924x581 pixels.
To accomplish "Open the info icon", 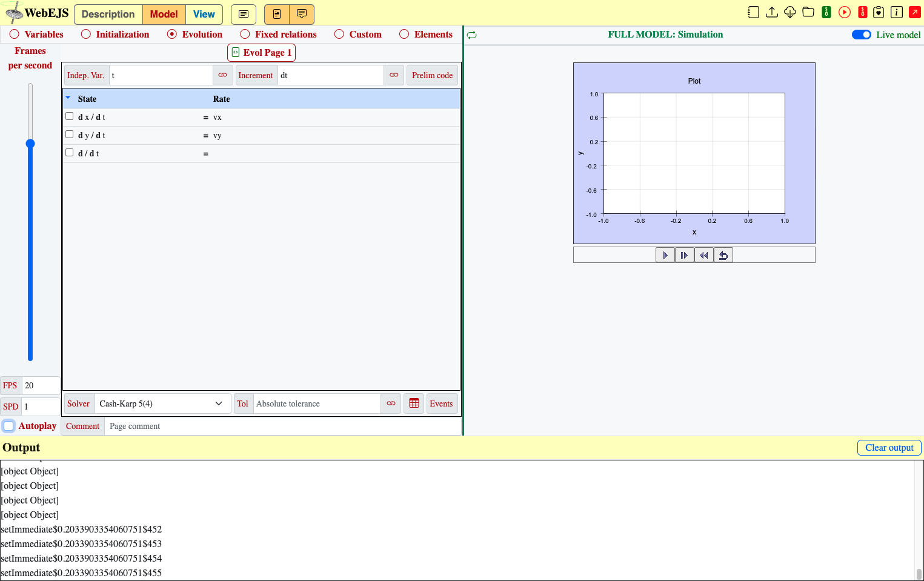I will click(897, 12).
